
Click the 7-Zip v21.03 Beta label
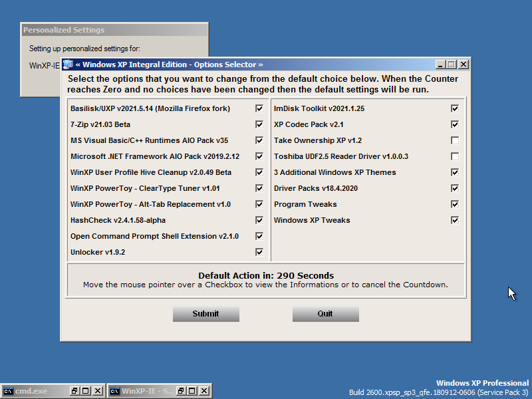pyautogui.click(x=100, y=124)
